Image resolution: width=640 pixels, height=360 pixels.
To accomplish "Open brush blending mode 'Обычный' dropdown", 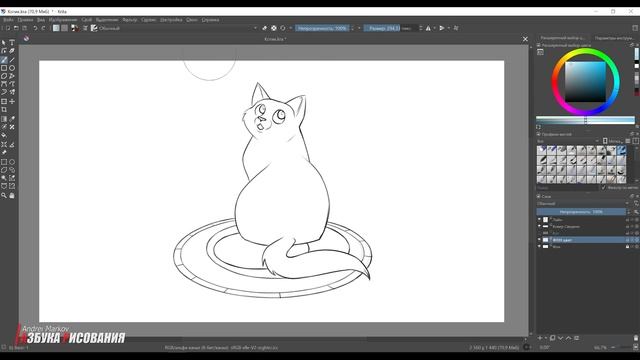I will (178, 28).
